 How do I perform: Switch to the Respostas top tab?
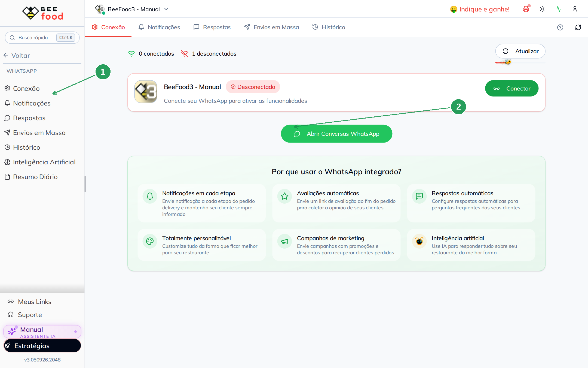click(212, 27)
